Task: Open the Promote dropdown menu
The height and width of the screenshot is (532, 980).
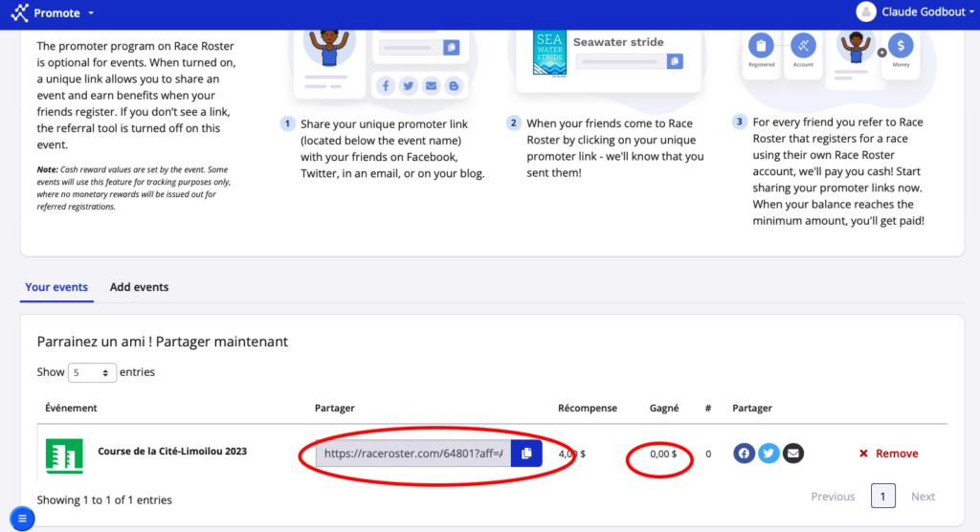Action: (x=64, y=13)
